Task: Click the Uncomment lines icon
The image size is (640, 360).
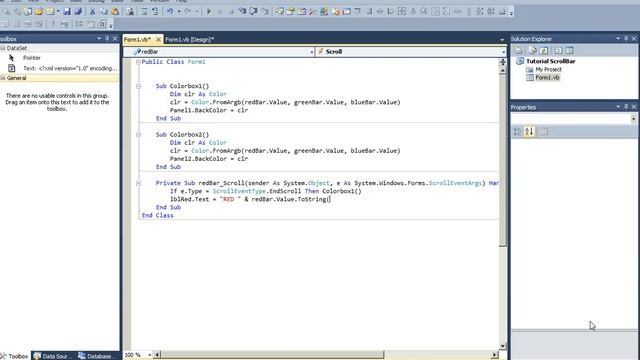Action: tap(155, 12)
